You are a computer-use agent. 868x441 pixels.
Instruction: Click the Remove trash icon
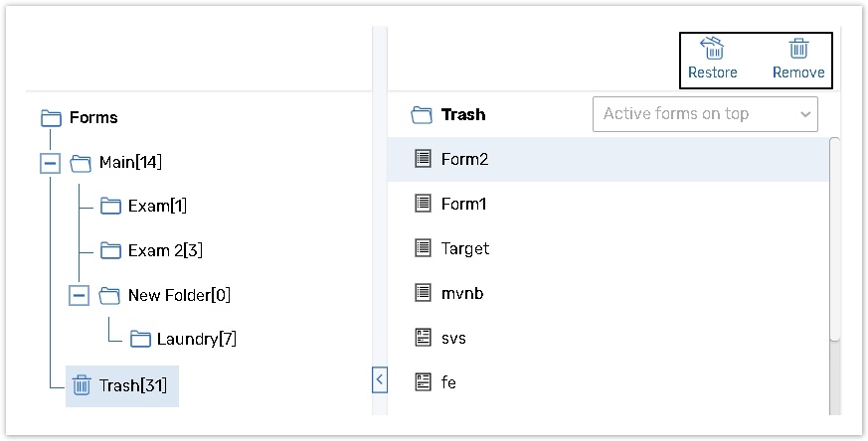coord(798,49)
